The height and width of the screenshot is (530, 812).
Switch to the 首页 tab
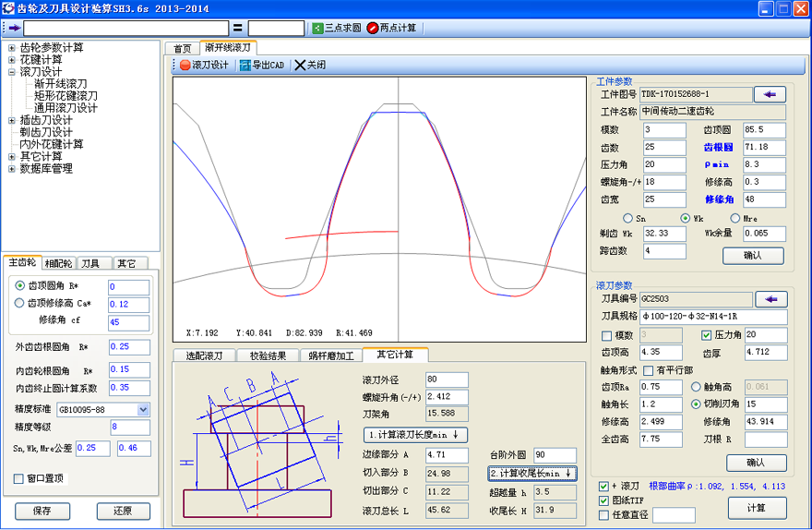coord(183,48)
